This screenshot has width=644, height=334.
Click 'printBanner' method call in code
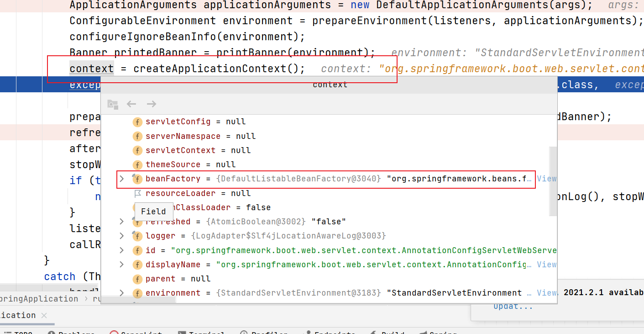[251, 53]
